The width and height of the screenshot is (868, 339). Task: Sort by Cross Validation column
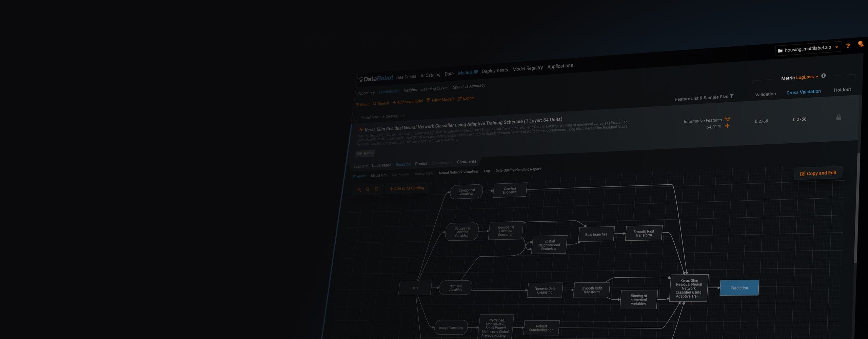coord(804,92)
